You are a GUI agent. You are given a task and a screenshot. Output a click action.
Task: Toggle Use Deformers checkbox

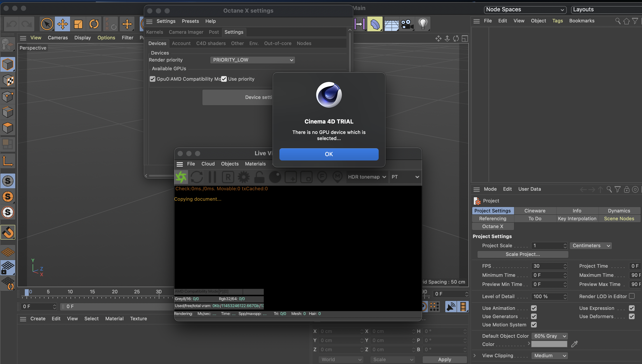[632, 317]
